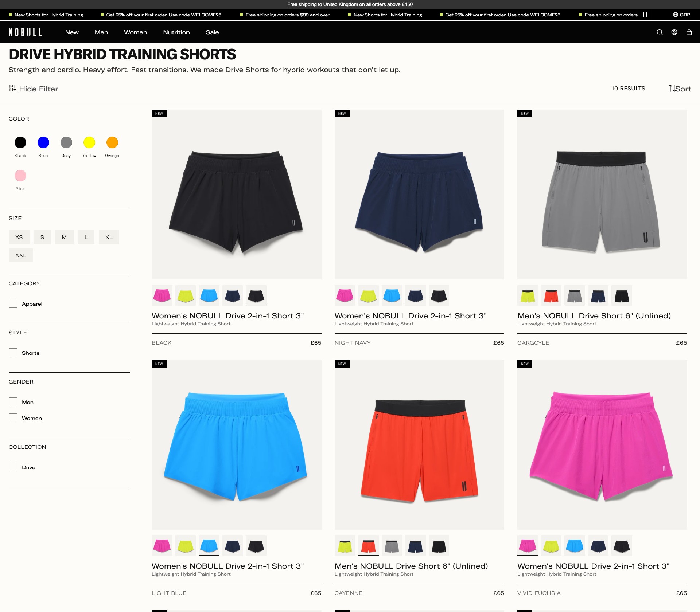This screenshot has height=612, width=700.
Task: Open the Sale menu item
Action: point(212,32)
